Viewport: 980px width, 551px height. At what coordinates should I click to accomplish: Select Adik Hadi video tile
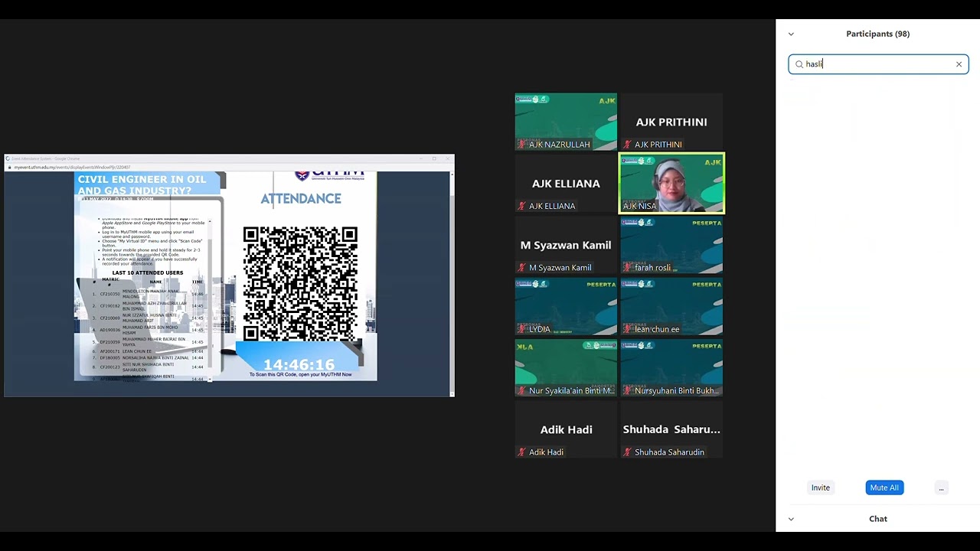click(566, 430)
